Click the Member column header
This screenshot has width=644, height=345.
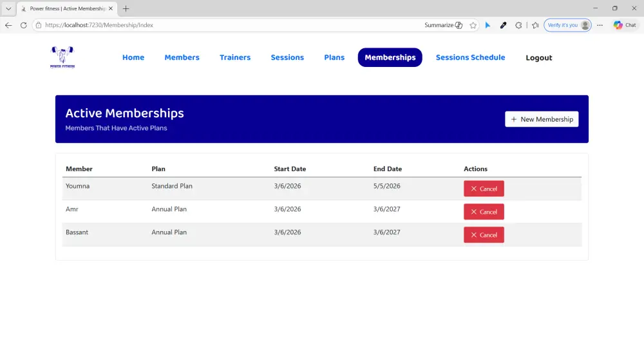tap(79, 169)
